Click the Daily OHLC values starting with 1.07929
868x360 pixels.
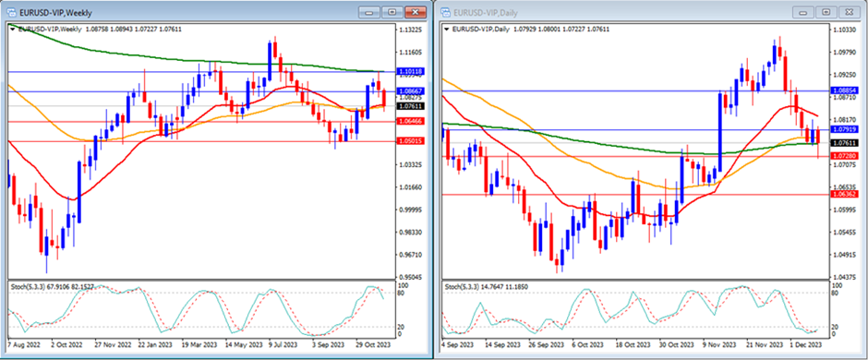561,29
